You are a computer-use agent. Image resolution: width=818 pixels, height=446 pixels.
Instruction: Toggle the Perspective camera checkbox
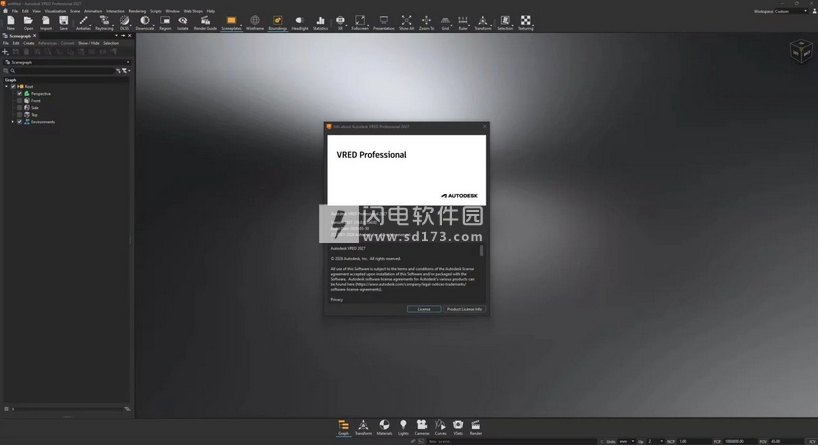(x=20, y=94)
